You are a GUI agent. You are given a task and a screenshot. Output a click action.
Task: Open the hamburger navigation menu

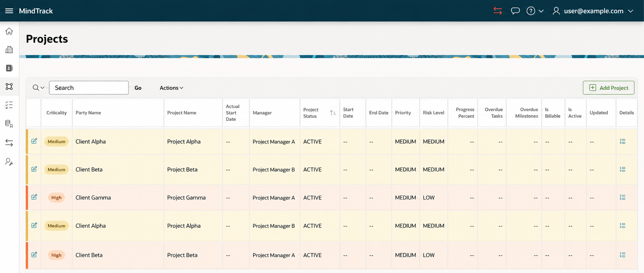pos(9,11)
